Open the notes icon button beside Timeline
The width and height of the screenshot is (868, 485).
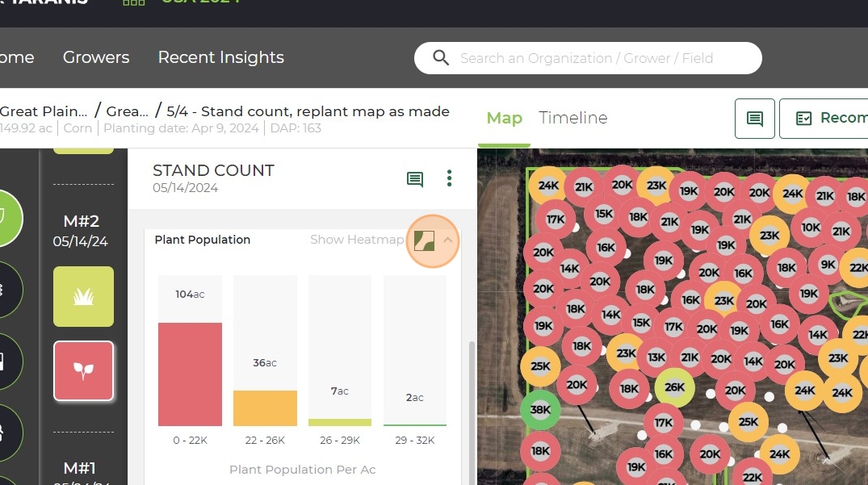click(754, 119)
